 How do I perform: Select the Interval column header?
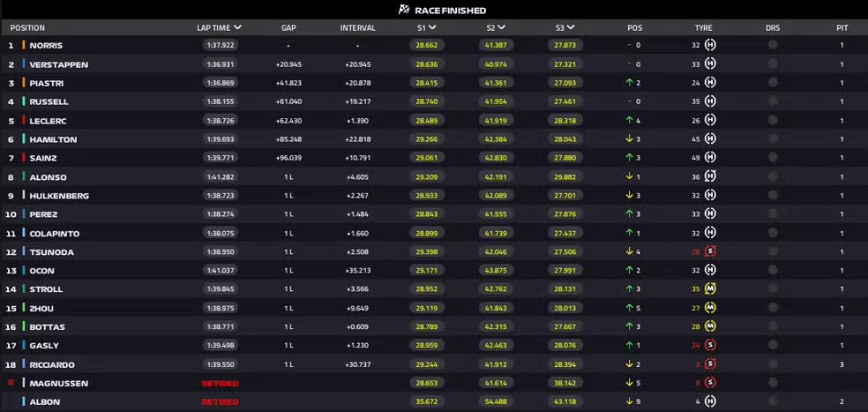pyautogui.click(x=357, y=27)
